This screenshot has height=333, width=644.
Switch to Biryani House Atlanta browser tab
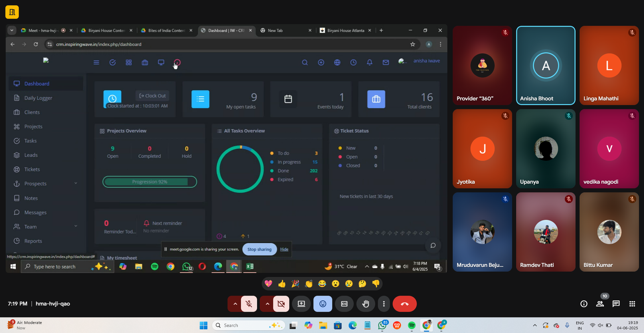coord(345,30)
